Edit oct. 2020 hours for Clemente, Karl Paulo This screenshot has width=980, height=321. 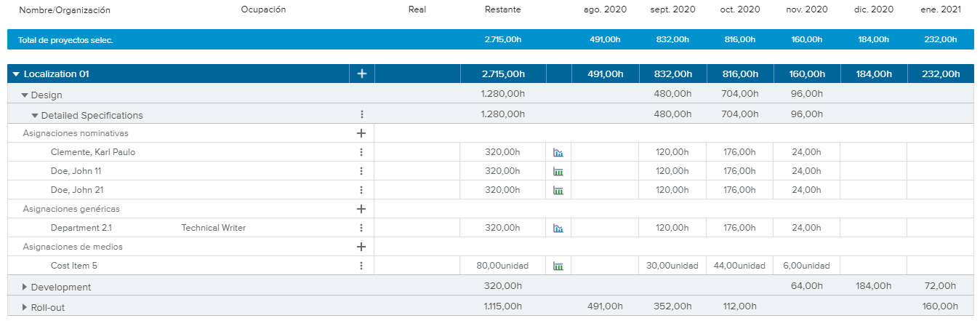739,152
